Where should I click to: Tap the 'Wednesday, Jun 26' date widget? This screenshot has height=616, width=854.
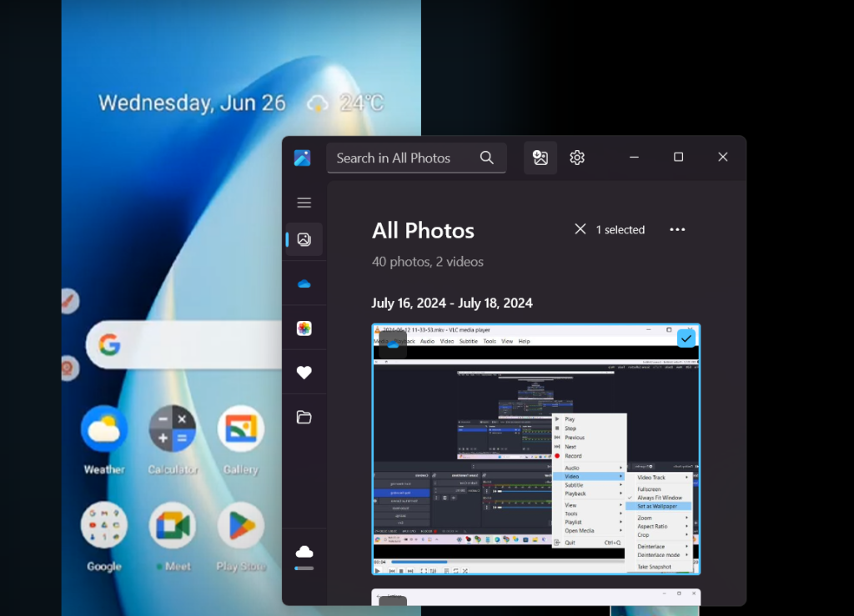click(192, 103)
